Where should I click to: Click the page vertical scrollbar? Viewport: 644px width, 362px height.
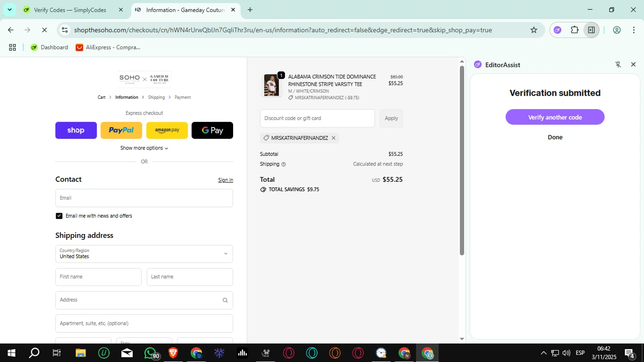462,160
